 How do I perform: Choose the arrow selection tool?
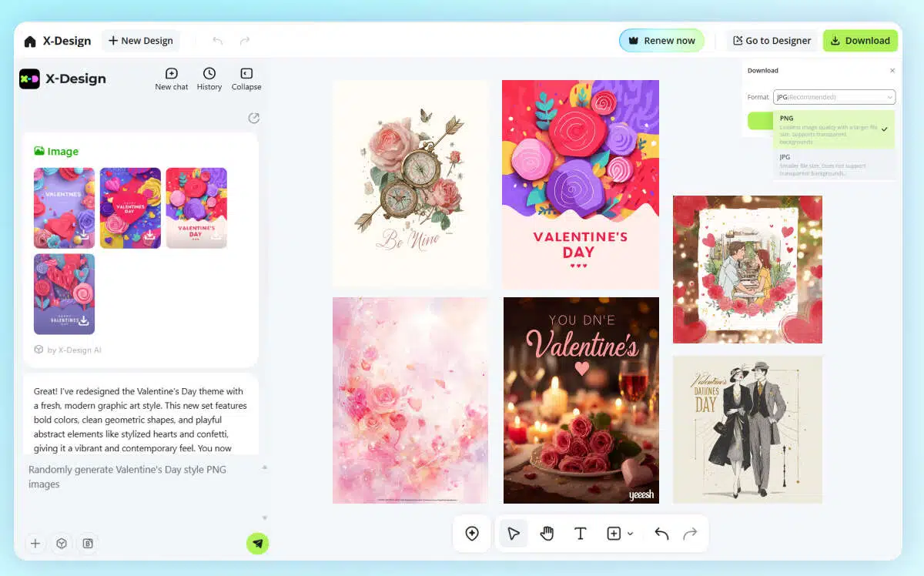[x=514, y=534]
